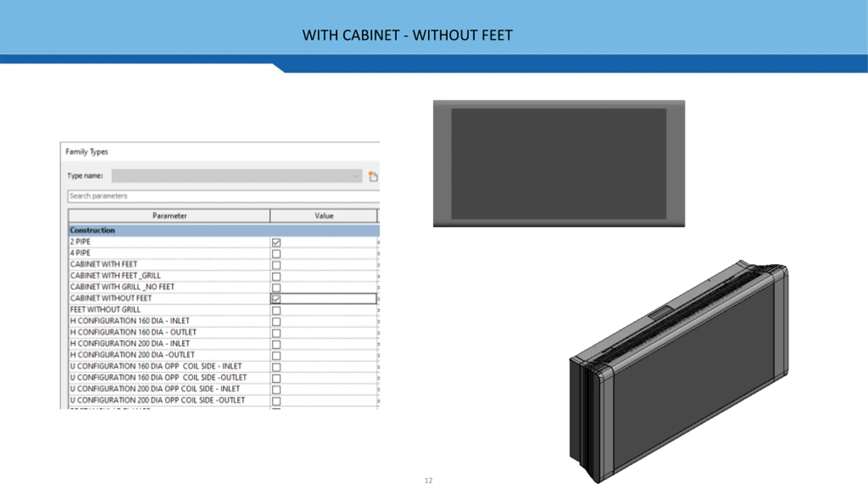
Task: Click the Search parameters field
Action: (224, 196)
